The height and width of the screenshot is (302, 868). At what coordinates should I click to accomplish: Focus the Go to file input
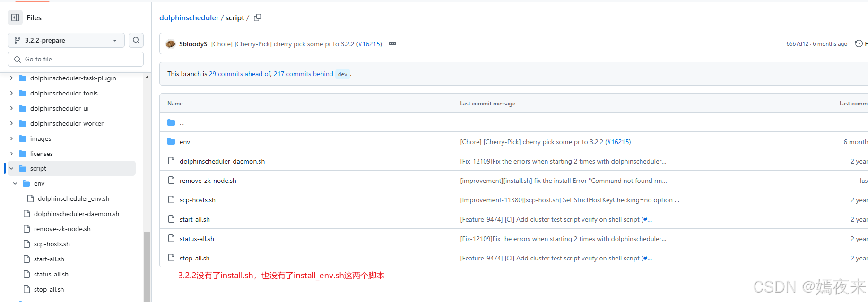point(76,59)
